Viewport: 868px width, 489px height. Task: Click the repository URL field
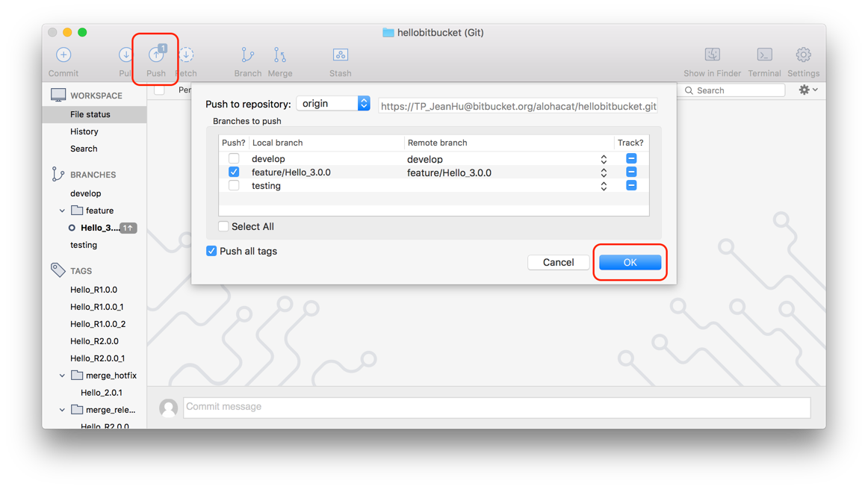point(518,106)
